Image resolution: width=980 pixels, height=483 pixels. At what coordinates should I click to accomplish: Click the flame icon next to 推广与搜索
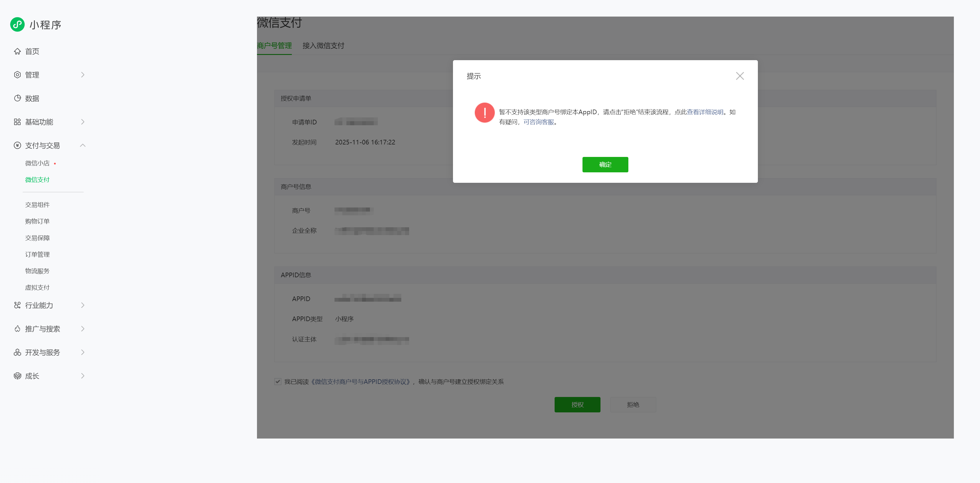pyautogui.click(x=17, y=329)
